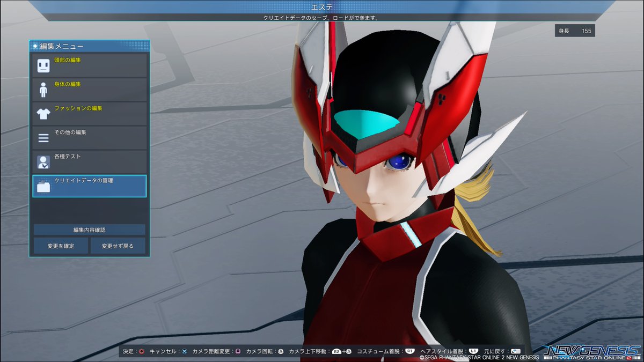Click the touchpad icon next to 元に戻す
The image size is (644, 362).
(516, 351)
